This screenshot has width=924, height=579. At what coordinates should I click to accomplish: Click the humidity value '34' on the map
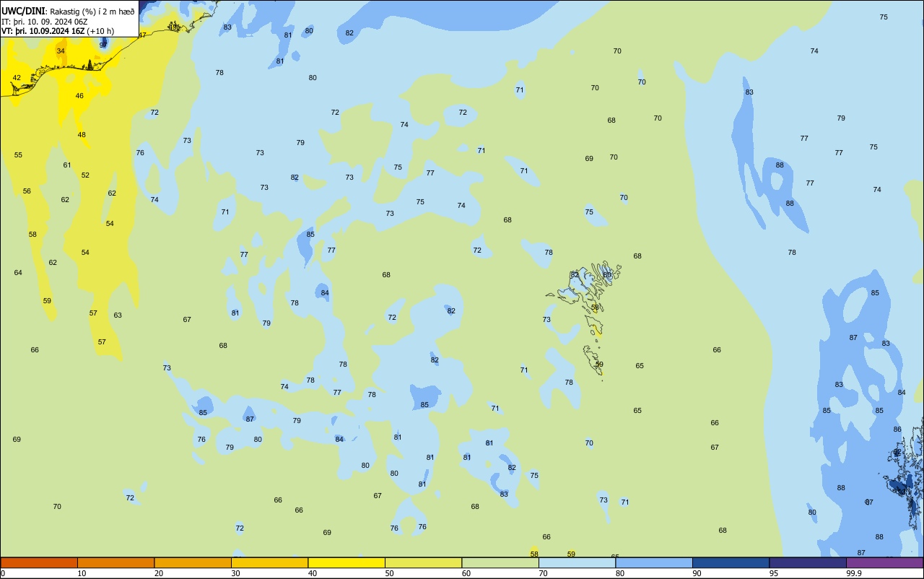coord(61,51)
